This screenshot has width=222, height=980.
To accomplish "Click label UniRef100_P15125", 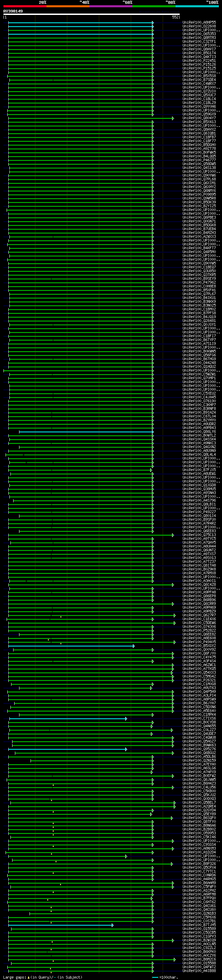I will click(x=199, y=68).
